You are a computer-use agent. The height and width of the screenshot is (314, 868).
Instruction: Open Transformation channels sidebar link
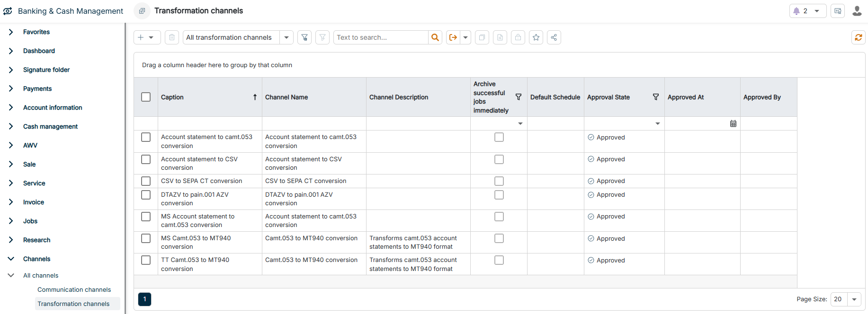click(73, 304)
